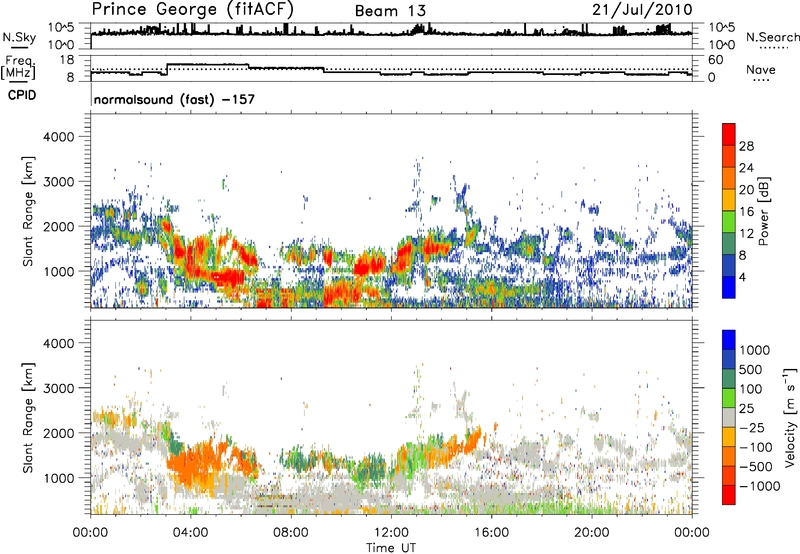The width and height of the screenshot is (800, 554).
Task: Pick the red bottom segment of velocity colorbar
Action: point(729,495)
